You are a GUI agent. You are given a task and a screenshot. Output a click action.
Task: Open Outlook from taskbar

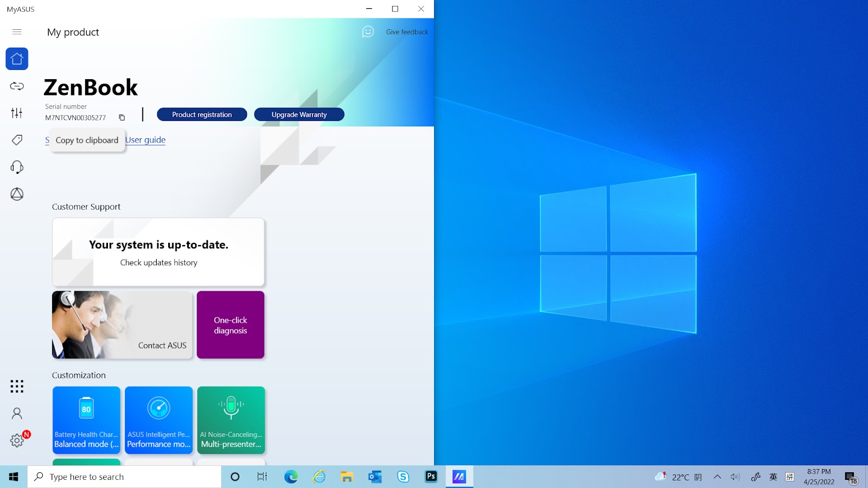375,477
